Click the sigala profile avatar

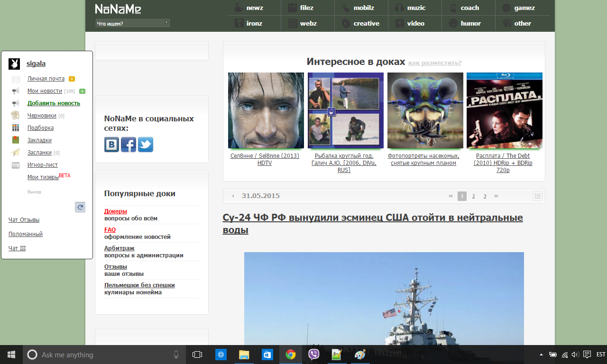(x=14, y=64)
